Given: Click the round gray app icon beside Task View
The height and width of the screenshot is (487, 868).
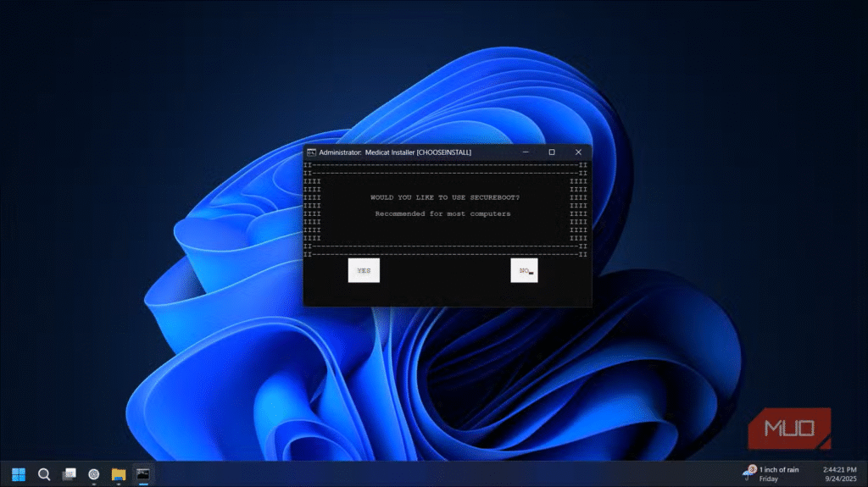Looking at the screenshot, I should tap(94, 474).
